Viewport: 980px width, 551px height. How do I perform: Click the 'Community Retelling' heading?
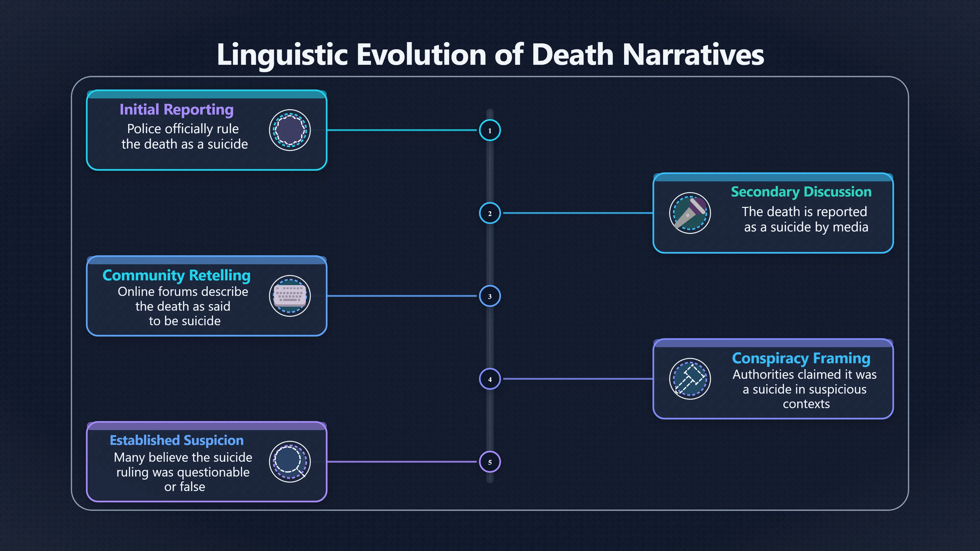coord(177,275)
